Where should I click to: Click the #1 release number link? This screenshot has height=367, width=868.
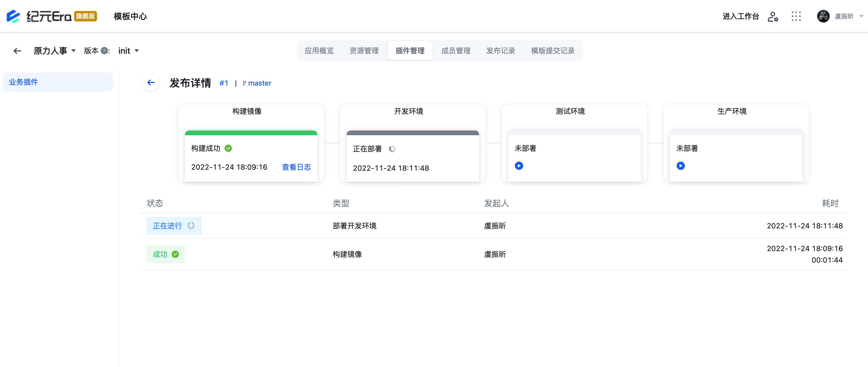tap(224, 83)
